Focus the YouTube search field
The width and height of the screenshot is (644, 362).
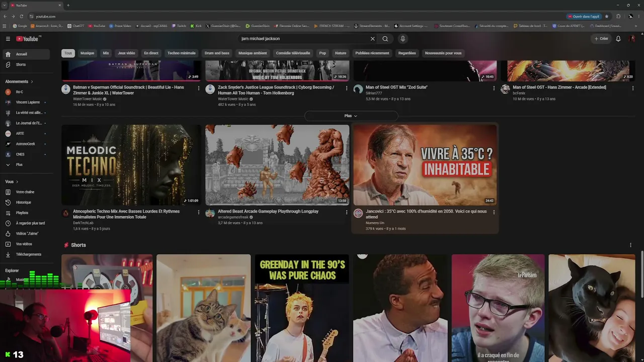tap(304, 39)
